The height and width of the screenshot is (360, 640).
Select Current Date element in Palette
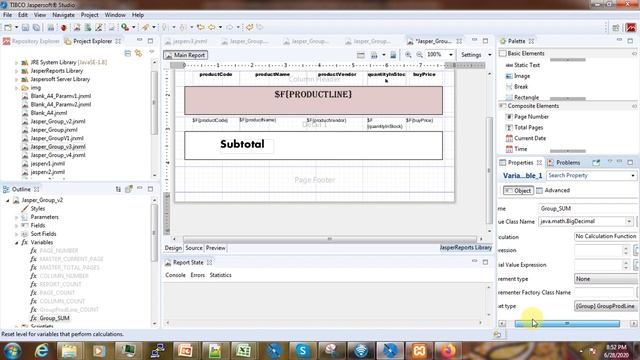point(525,138)
